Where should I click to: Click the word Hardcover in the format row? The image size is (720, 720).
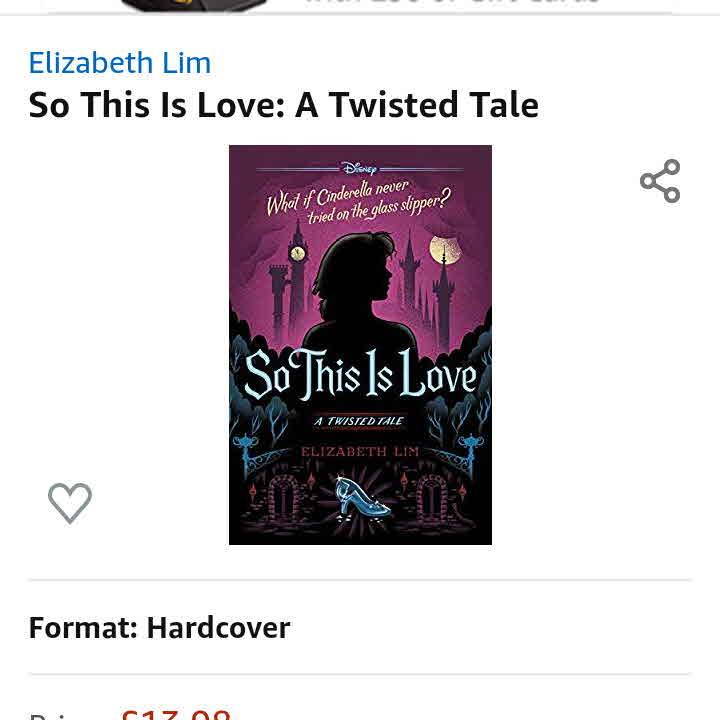[x=218, y=628]
